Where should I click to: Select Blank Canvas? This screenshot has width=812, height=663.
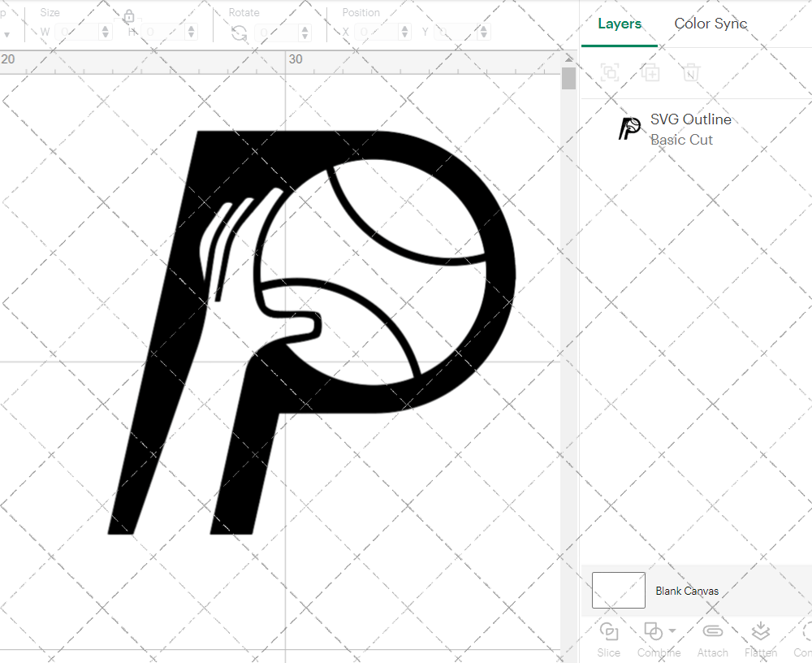pyautogui.click(x=687, y=591)
